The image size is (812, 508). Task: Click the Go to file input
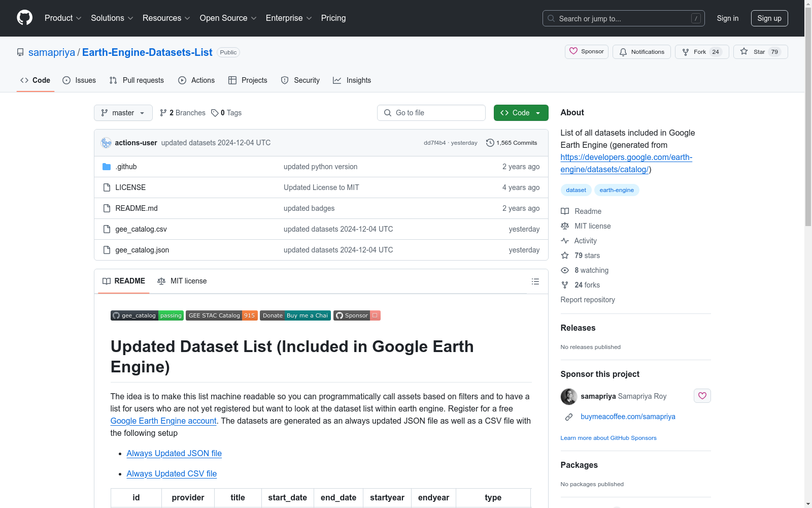point(431,113)
